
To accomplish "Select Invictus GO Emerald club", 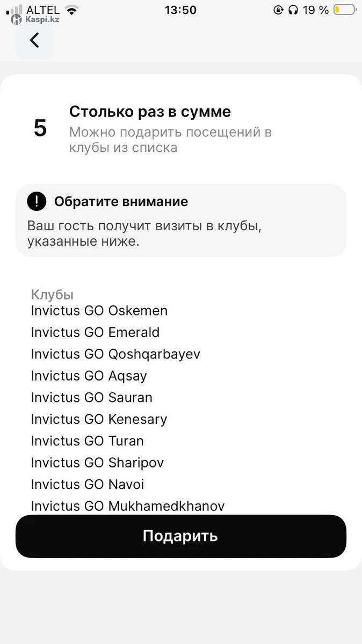I will (x=95, y=332).
